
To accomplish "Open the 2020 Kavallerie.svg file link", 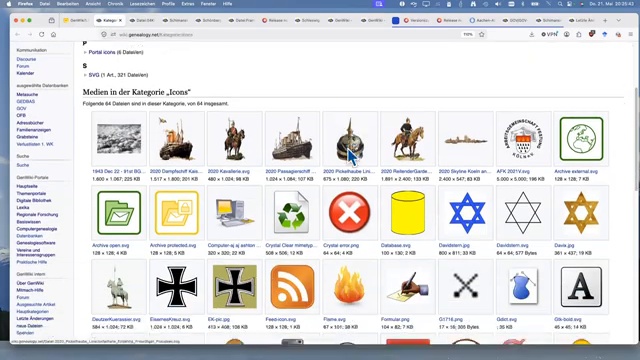I will tap(229, 171).
